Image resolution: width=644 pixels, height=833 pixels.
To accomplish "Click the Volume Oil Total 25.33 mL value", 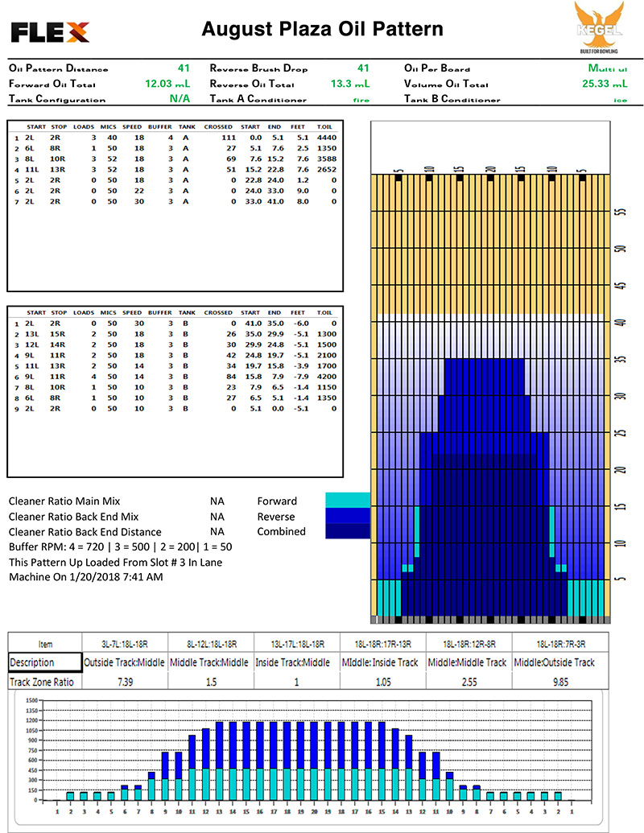I will [x=608, y=84].
